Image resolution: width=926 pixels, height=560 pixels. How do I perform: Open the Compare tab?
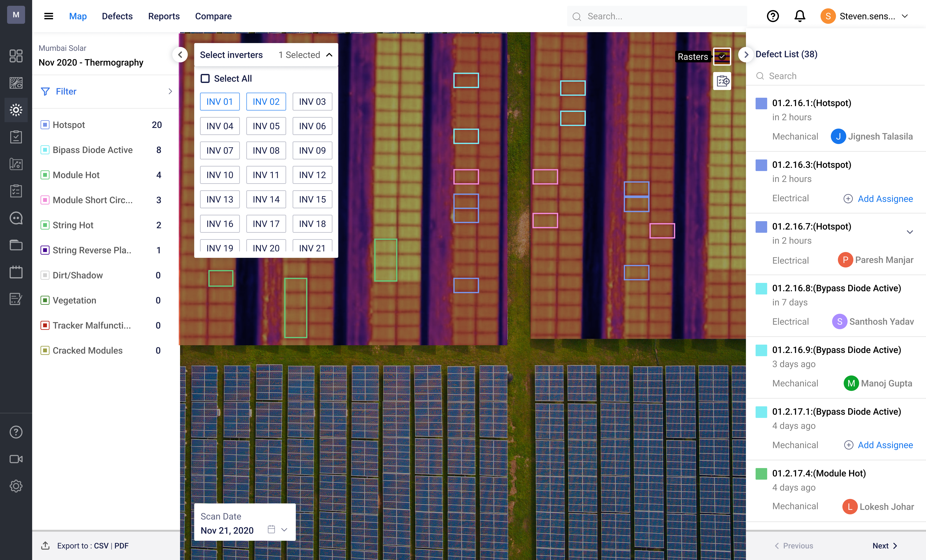pyautogui.click(x=213, y=16)
